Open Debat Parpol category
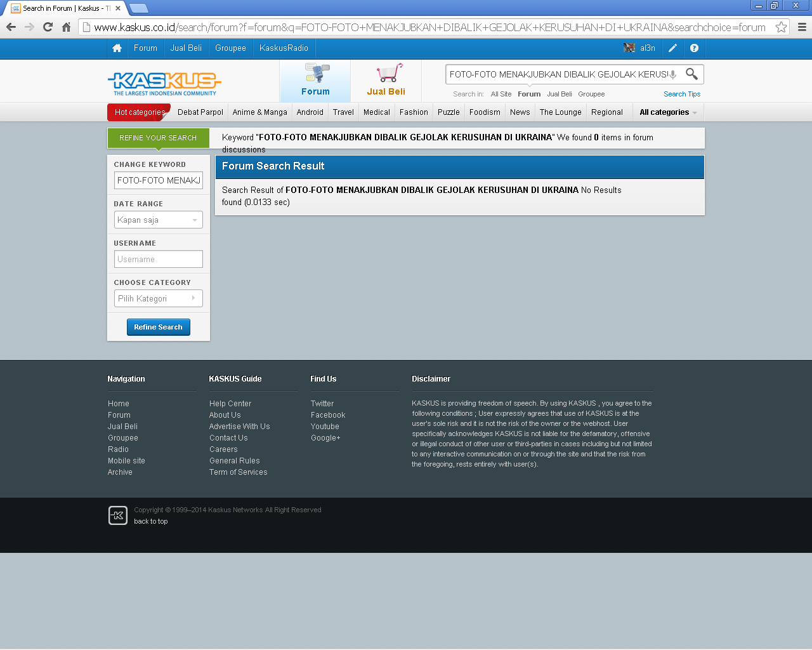This screenshot has width=812, height=650. [x=200, y=112]
